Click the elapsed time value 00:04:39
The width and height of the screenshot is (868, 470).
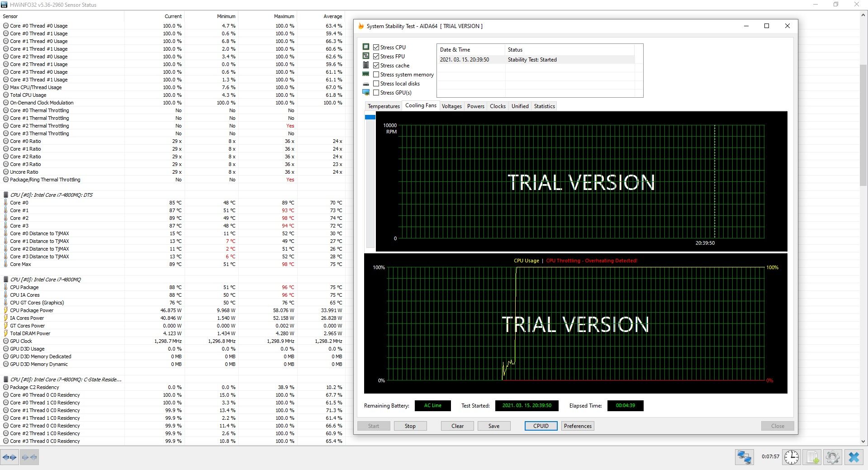625,406
